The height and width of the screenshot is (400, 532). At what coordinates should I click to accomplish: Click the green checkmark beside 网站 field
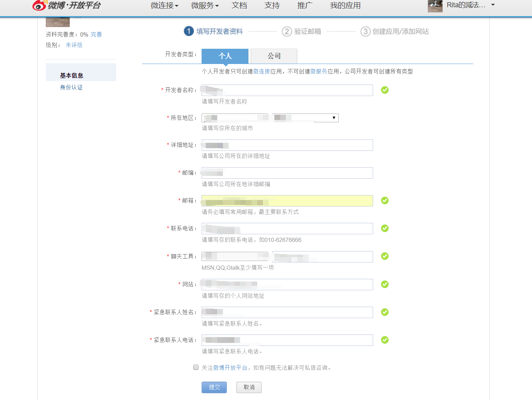(385, 284)
